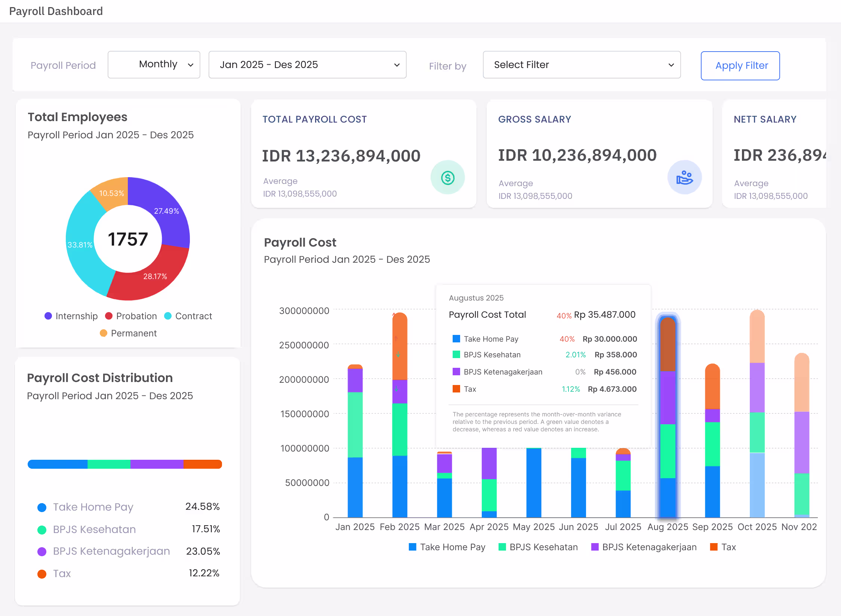The width and height of the screenshot is (841, 616).
Task: Click the Apr 2025 bar in Payroll Cost chart
Action: (489, 483)
